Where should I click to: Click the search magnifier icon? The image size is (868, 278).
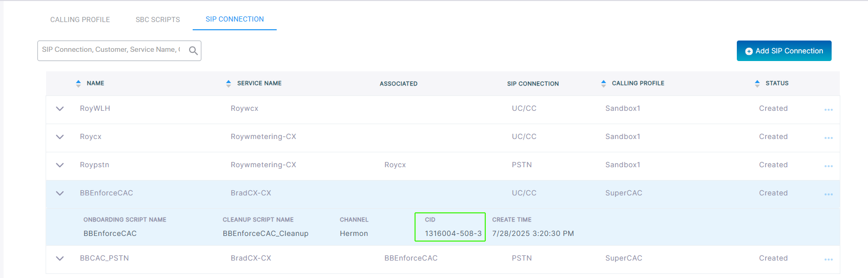point(193,50)
